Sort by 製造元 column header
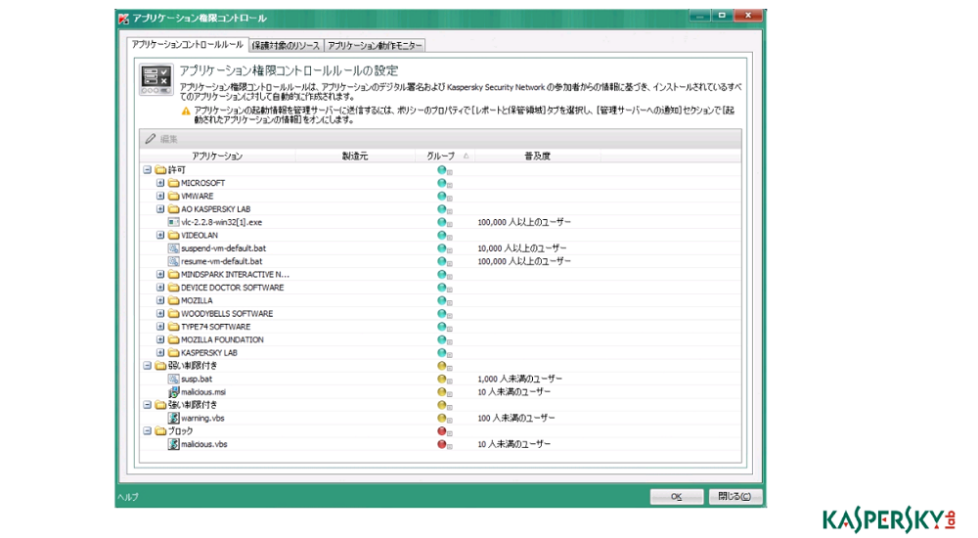Viewport: 978px width, 538px height. [x=355, y=156]
